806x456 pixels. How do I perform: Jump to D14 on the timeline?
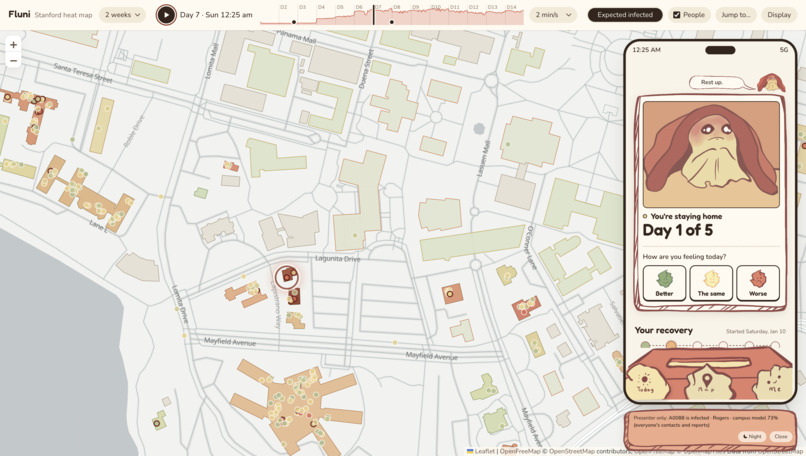511,7
